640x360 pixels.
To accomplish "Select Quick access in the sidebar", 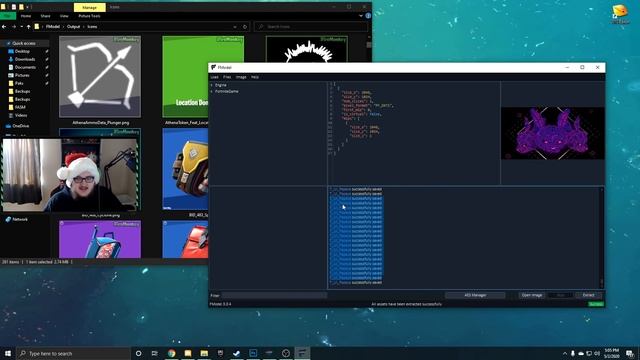I will click(24, 43).
